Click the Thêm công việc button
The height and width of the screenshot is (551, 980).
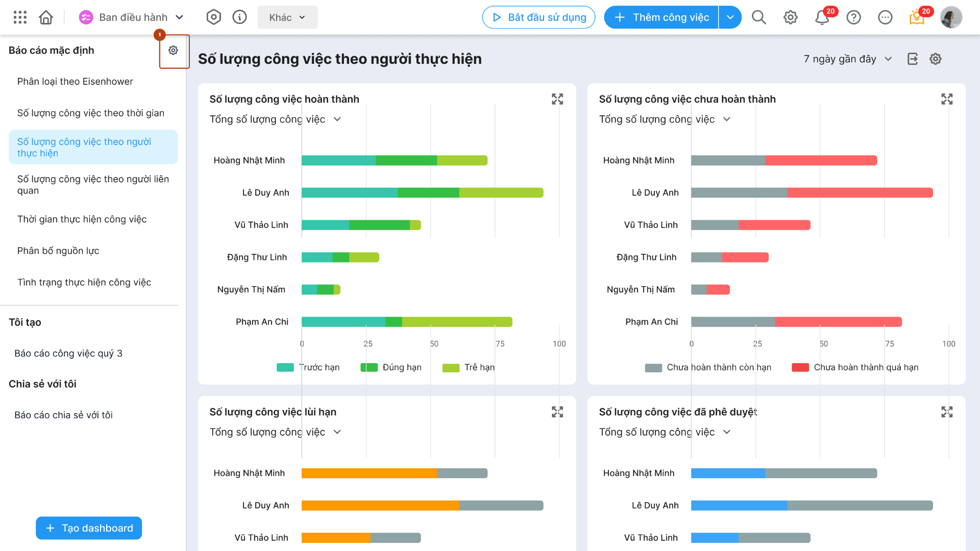point(661,17)
